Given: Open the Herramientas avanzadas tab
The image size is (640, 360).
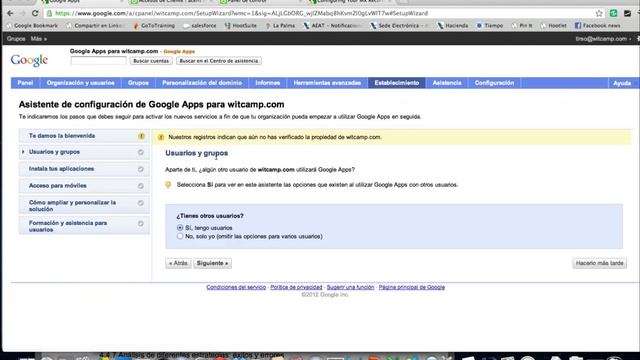Looking at the screenshot, I should click(327, 83).
